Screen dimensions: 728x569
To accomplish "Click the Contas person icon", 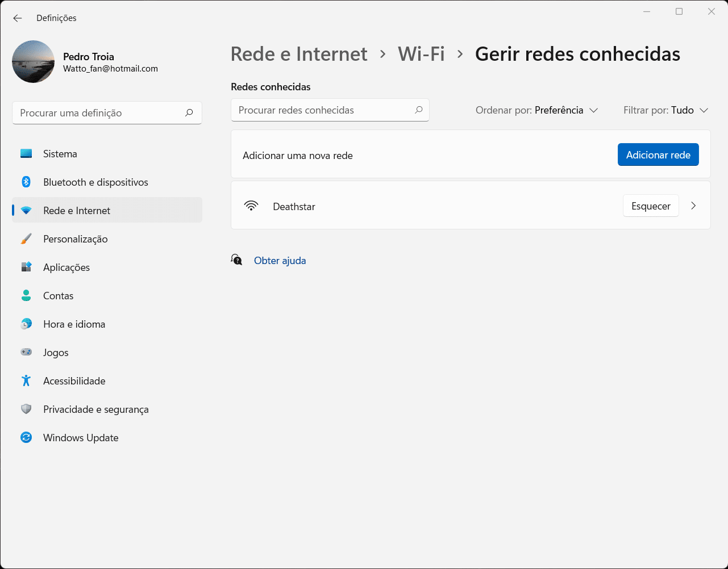I will tap(26, 296).
